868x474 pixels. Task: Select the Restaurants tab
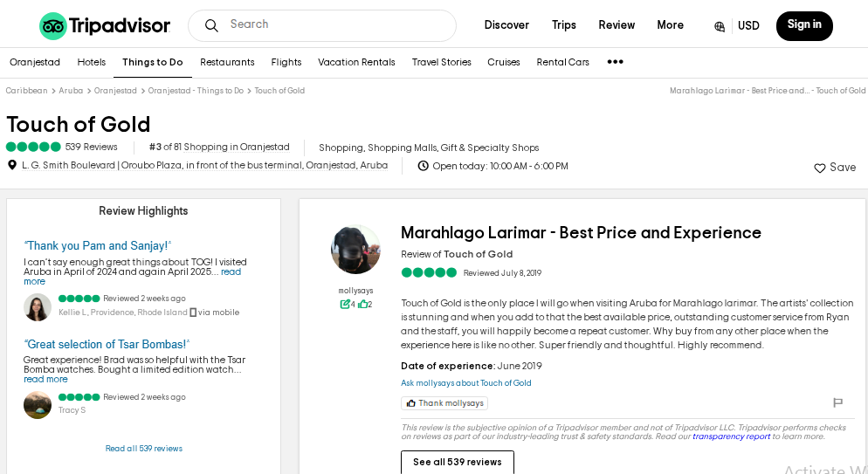[x=227, y=62]
